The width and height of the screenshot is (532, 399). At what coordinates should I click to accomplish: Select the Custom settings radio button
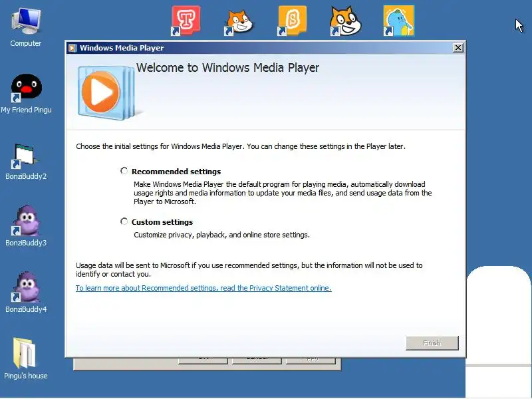tap(124, 221)
